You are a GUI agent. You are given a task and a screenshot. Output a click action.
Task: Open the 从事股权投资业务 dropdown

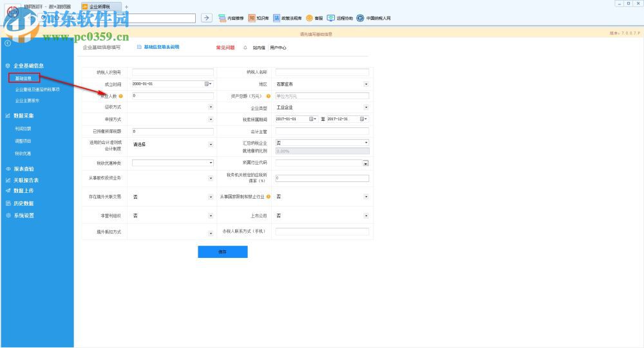173,178
